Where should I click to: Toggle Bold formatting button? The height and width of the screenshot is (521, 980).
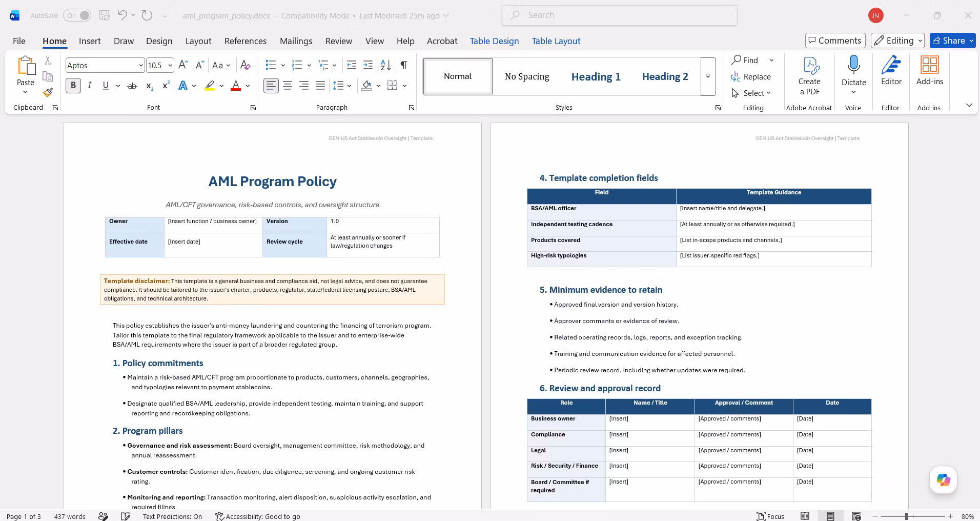click(73, 86)
